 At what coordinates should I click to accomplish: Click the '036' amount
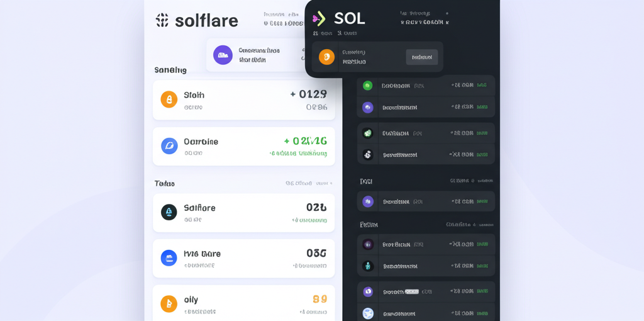[317, 253]
